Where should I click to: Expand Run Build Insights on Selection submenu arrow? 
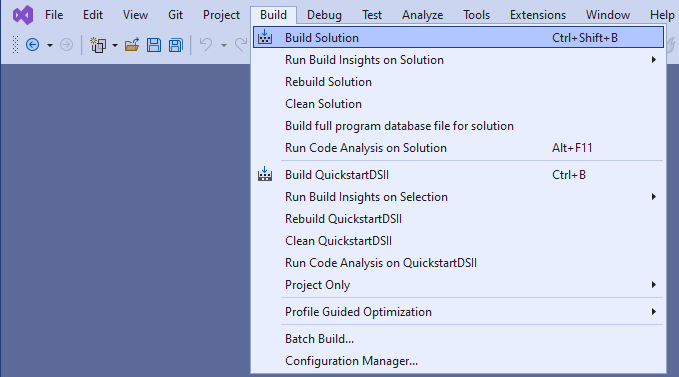(x=653, y=197)
